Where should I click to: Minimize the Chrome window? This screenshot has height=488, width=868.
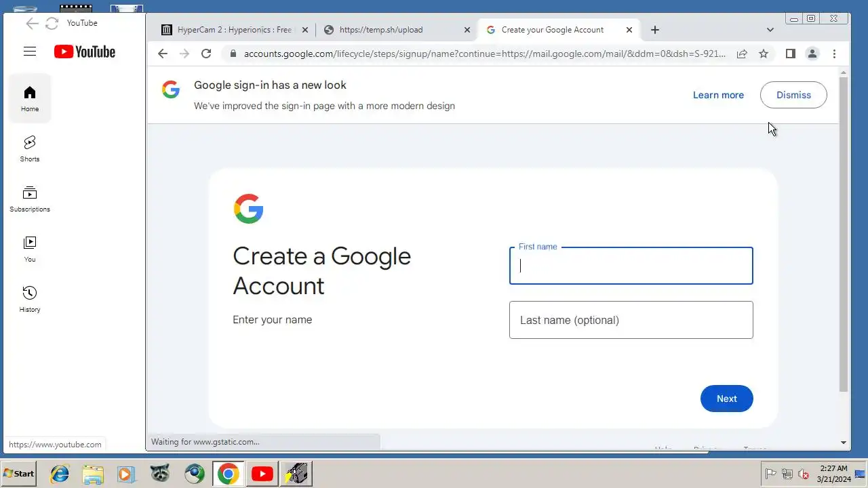pos(794,18)
